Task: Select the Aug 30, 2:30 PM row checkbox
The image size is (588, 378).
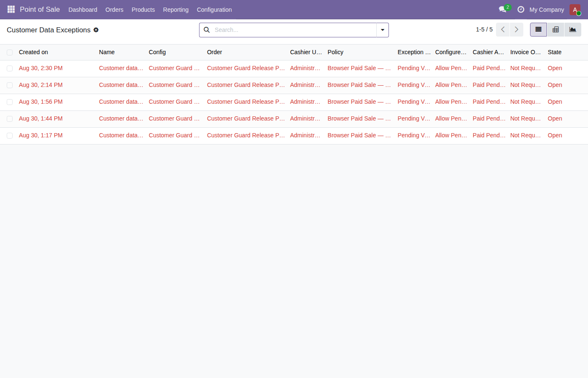Action: [x=10, y=68]
